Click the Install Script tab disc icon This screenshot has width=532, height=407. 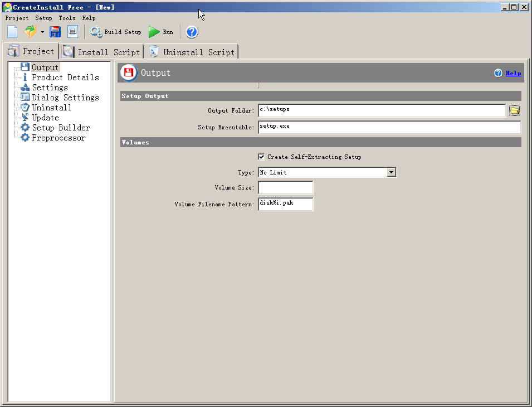click(68, 52)
